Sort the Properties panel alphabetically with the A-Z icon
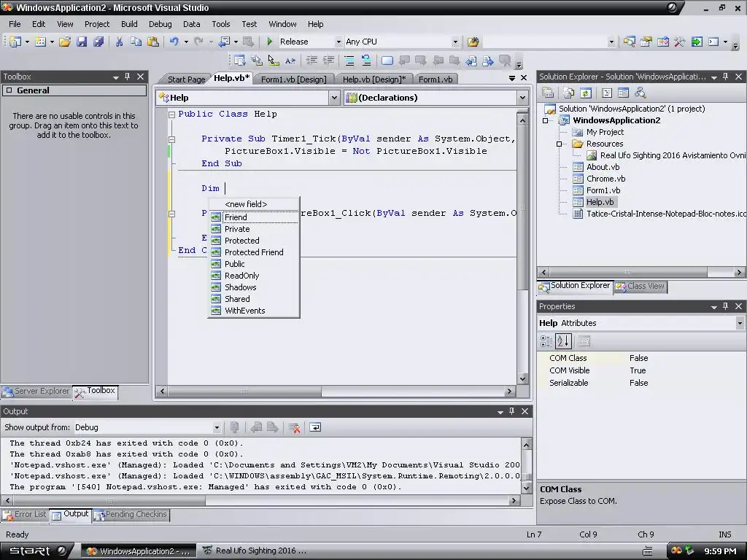747x560 pixels. 563,341
